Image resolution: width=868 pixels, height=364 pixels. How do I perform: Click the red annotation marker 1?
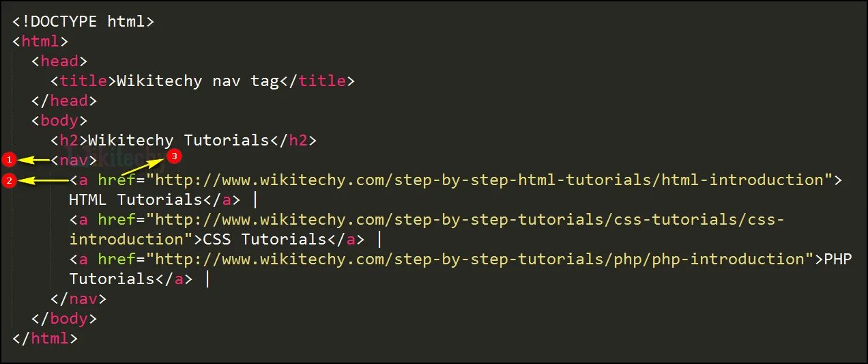coord(9,160)
